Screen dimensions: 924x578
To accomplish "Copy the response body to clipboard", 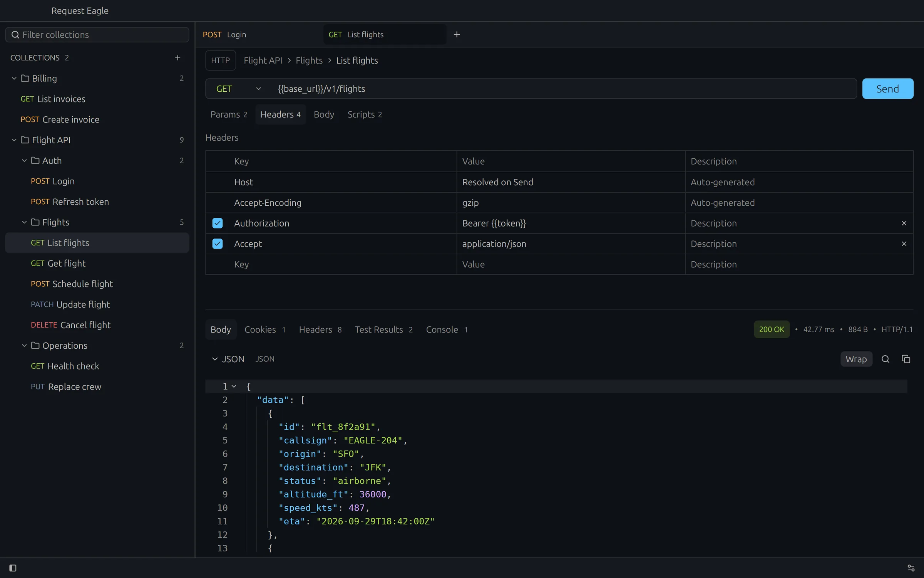I will (906, 359).
